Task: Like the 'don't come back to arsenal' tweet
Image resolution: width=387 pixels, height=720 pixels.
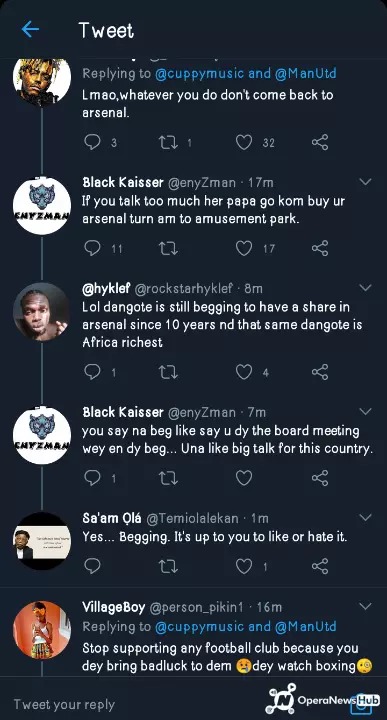Action: coord(244,142)
